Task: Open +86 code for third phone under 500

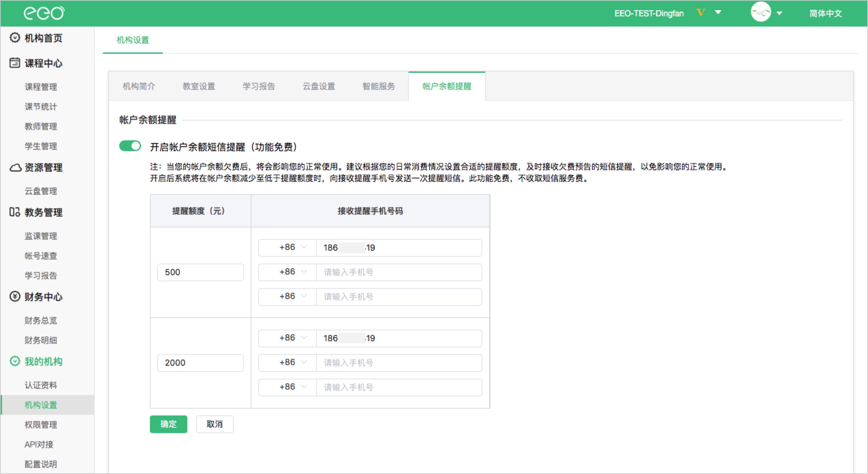Action: click(288, 297)
